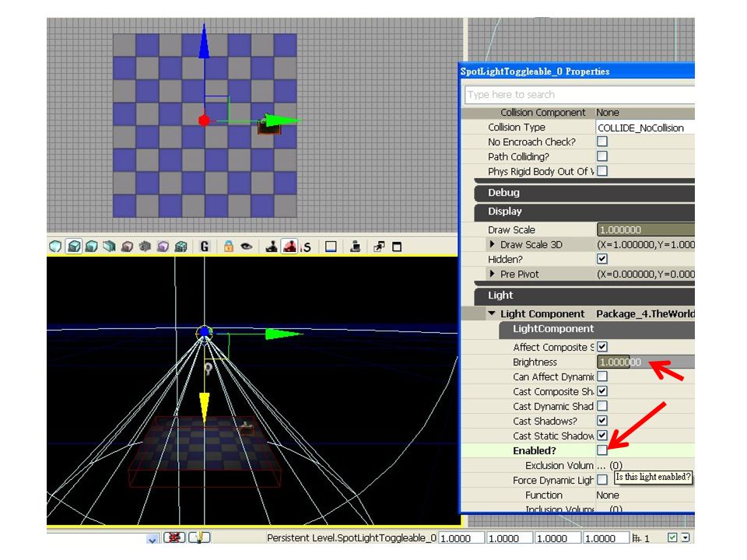Click the gray cube marked S view mode
Viewport: 747px width, 560px height.
coord(145,247)
